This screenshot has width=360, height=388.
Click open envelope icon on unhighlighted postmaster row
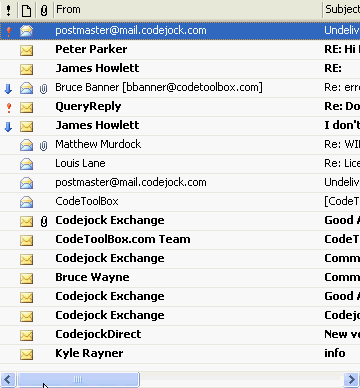[26, 183]
